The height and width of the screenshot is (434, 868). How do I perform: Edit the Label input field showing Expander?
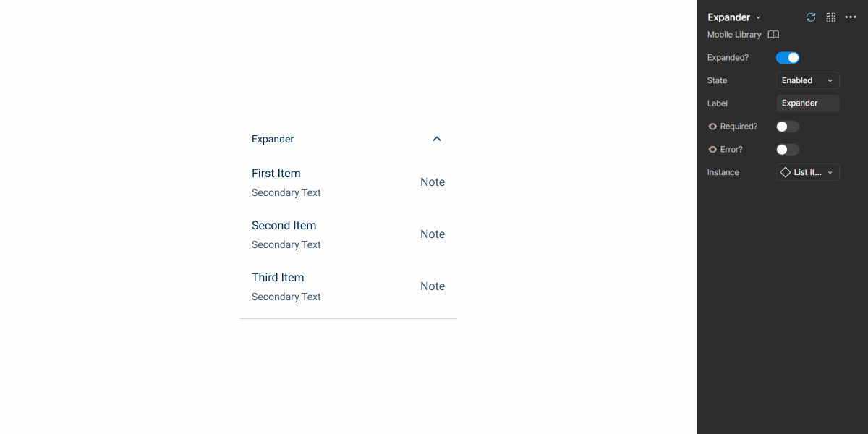807,103
